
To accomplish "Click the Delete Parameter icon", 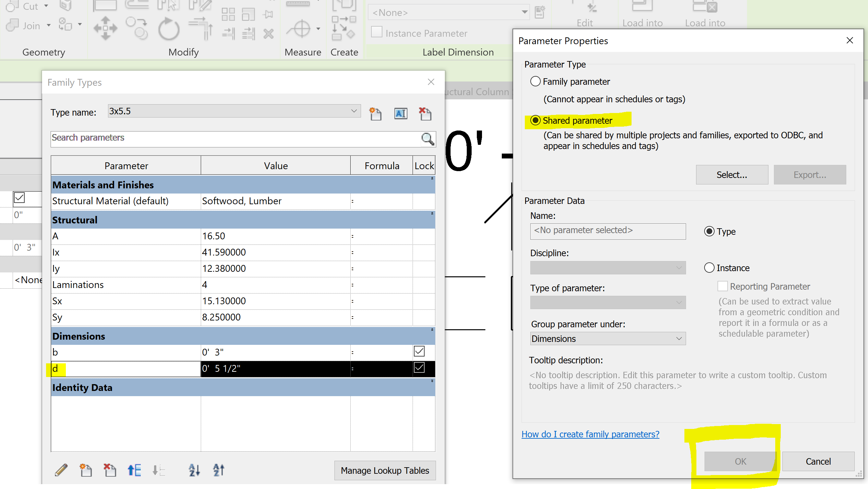I will click(110, 470).
